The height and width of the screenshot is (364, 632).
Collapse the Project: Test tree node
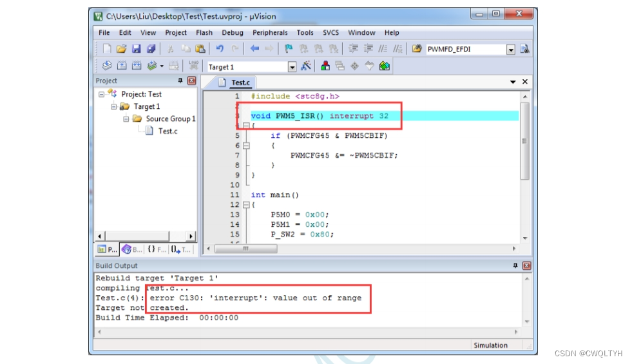[x=102, y=94]
